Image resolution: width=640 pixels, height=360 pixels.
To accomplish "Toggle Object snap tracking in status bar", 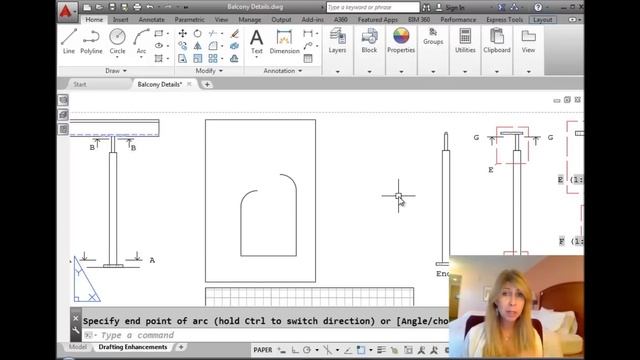I will (x=348, y=350).
